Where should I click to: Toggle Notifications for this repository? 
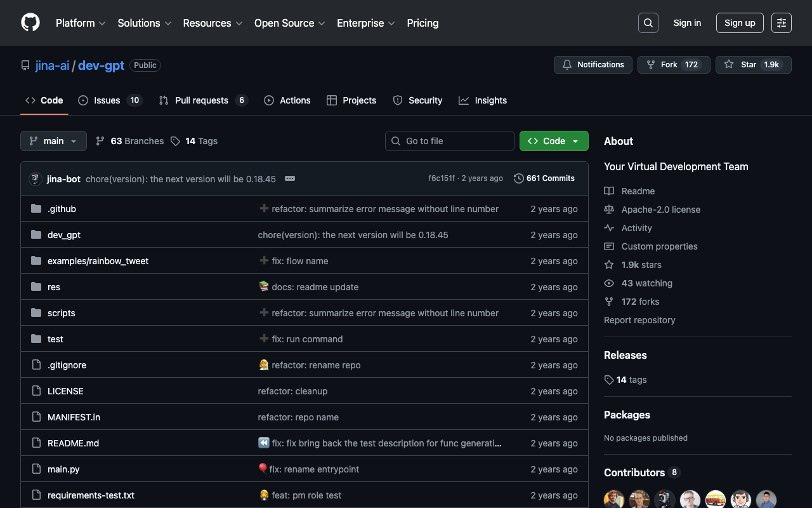pyautogui.click(x=593, y=65)
